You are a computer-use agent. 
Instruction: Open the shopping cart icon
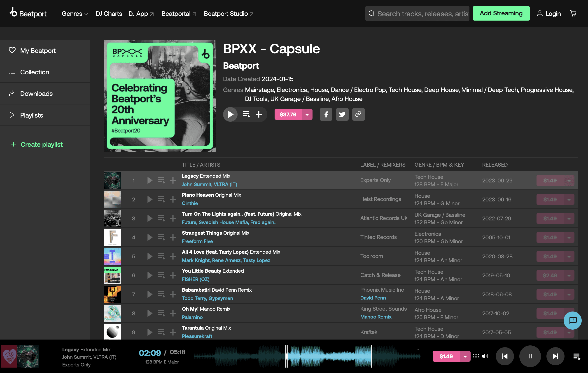[573, 13]
